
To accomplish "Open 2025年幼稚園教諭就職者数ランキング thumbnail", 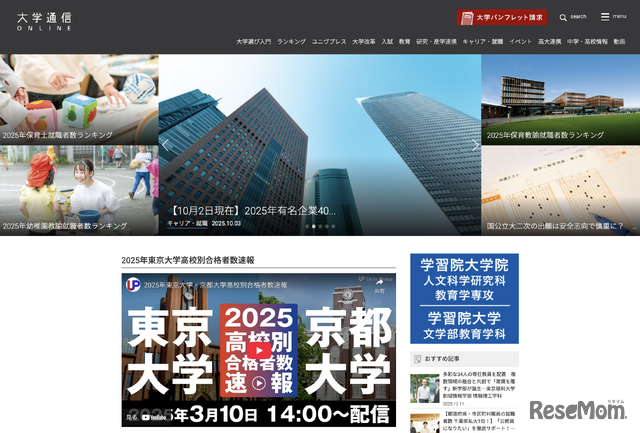I will 79,191.
